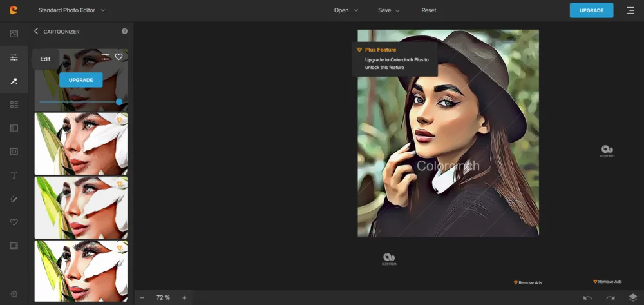
Task: Open the masks frame sidebar icon
Action: click(x=14, y=152)
